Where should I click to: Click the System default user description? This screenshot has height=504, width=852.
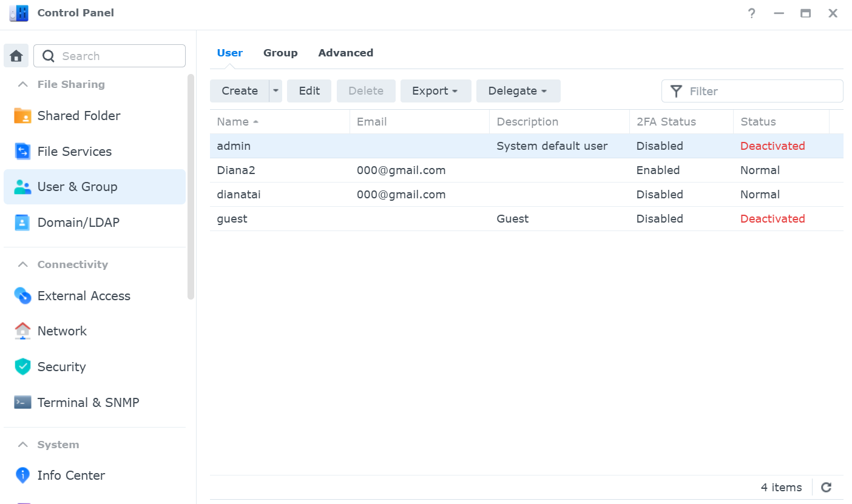point(552,146)
